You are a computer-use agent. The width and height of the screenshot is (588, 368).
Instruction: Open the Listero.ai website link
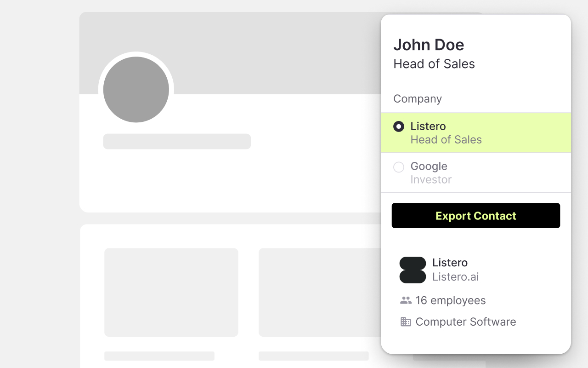click(455, 277)
